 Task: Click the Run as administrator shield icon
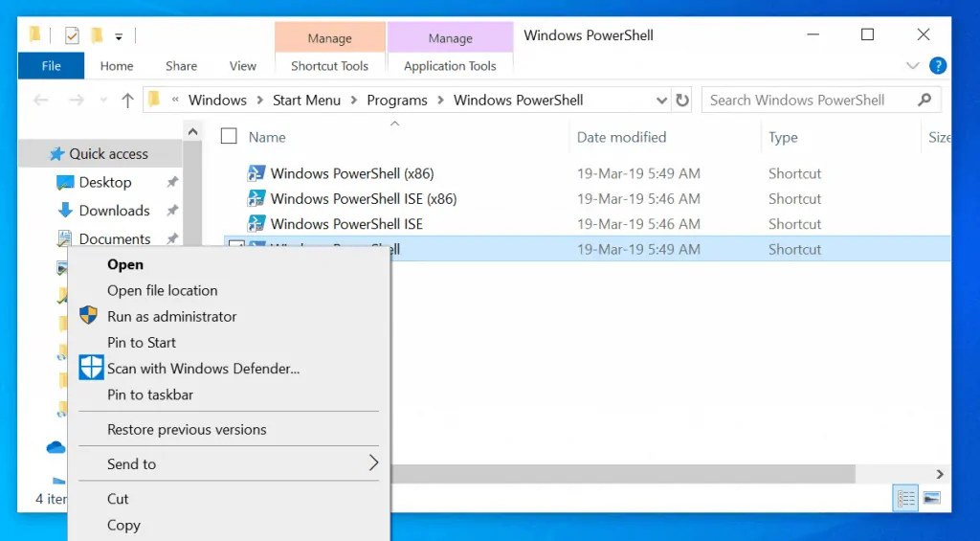pos(89,316)
